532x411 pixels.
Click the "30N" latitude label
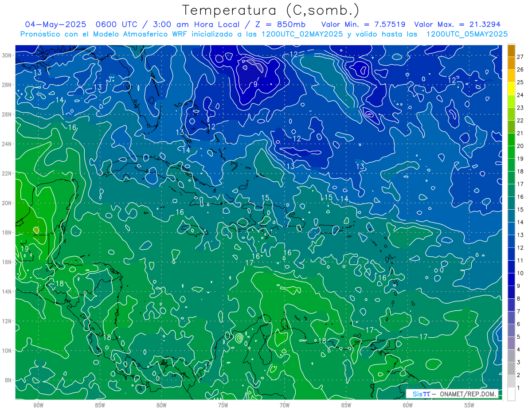tap(7, 55)
